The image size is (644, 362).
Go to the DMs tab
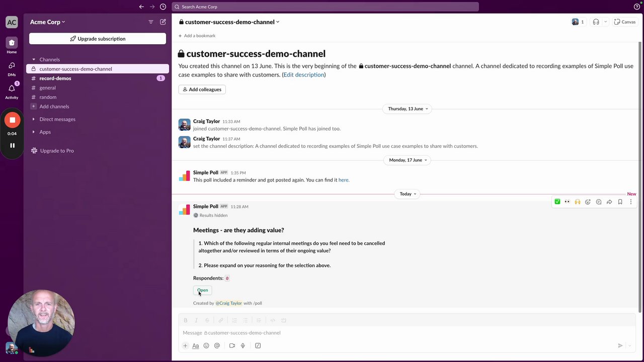(12, 69)
